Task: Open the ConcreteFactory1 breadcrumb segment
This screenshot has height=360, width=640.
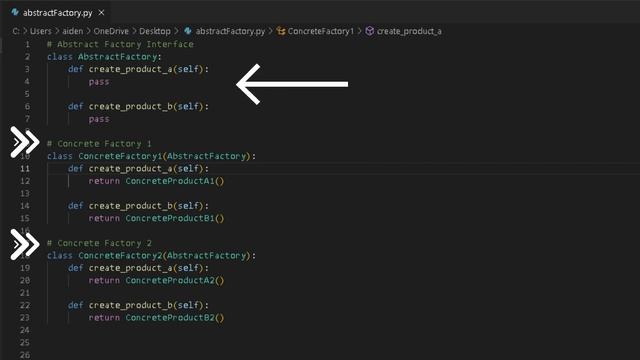Action: (x=320, y=31)
